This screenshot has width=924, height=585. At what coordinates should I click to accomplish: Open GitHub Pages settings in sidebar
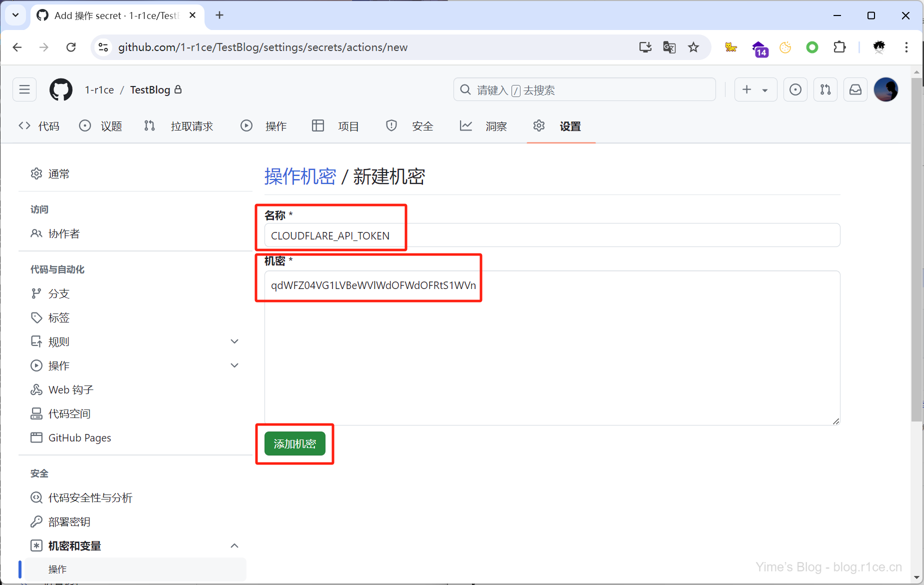tap(79, 438)
